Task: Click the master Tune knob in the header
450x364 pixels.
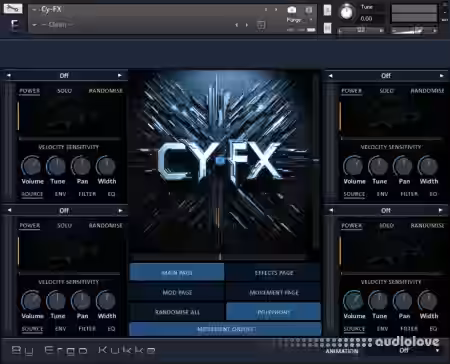Action: click(x=347, y=12)
